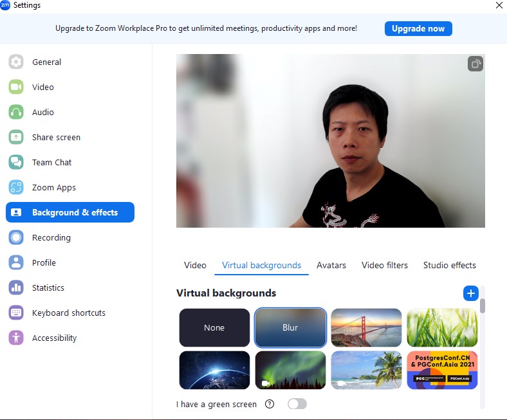Toggle the 'I have a green screen' switch
507x420 pixels.
pos(297,404)
